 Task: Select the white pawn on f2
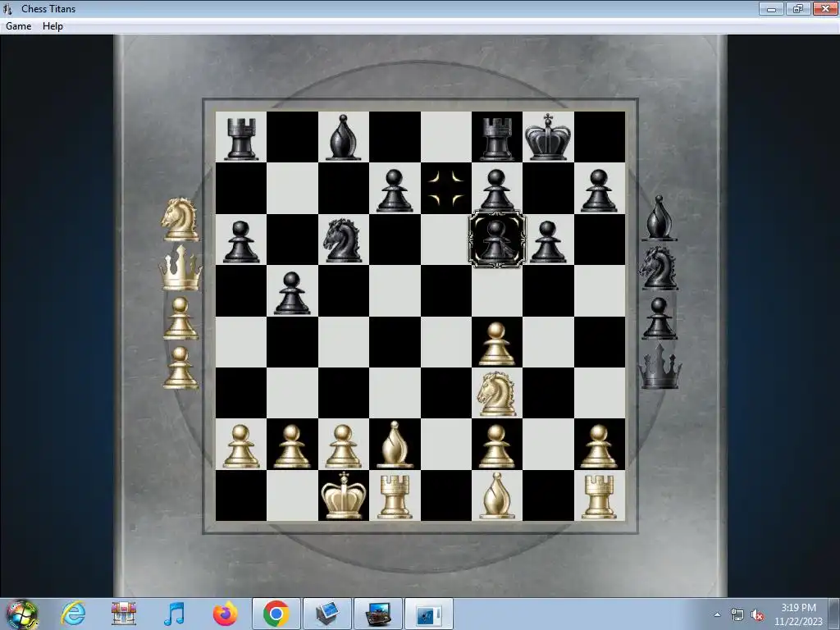click(496, 446)
